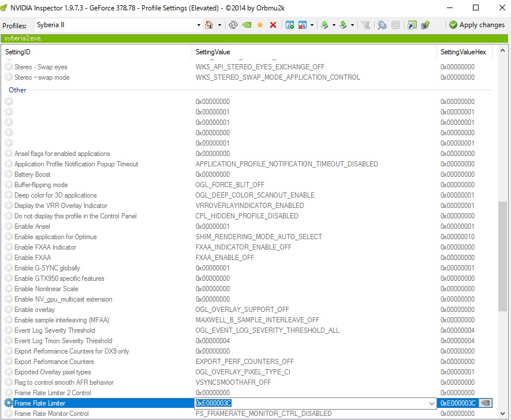Select the Stereo - swap mode setting

pos(42,77)
